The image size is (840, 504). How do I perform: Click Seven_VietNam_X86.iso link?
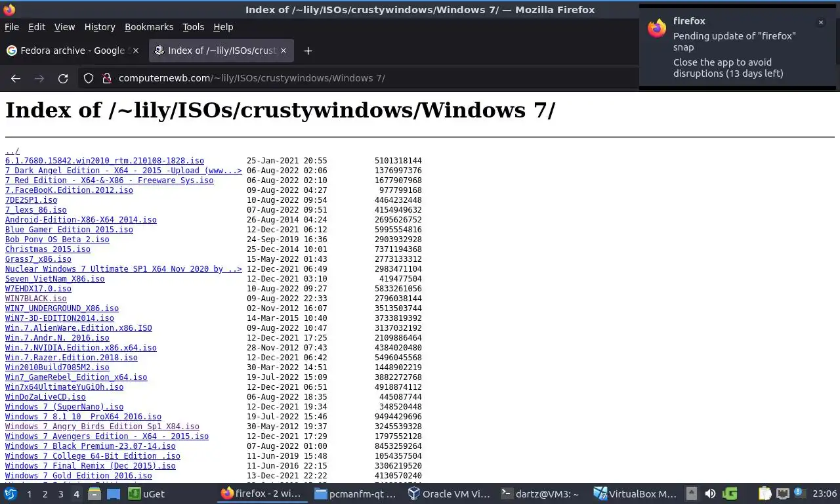click(x=54, y=279)
